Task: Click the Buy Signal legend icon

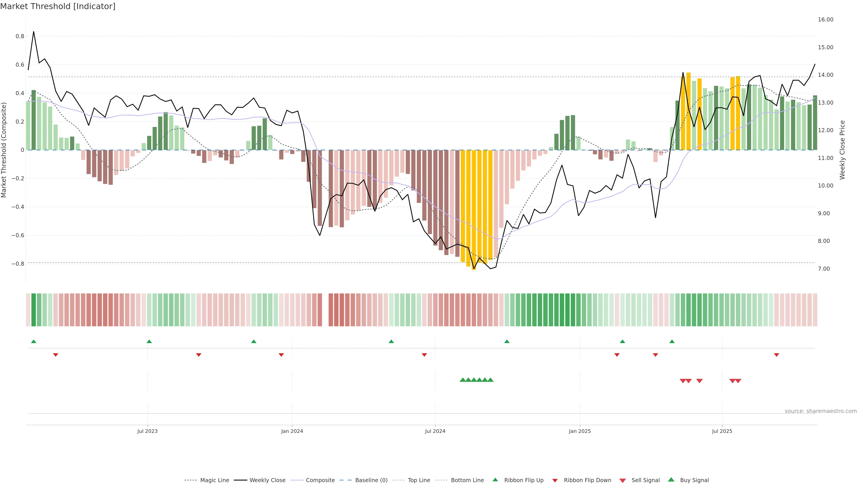Action: [671, 480]
